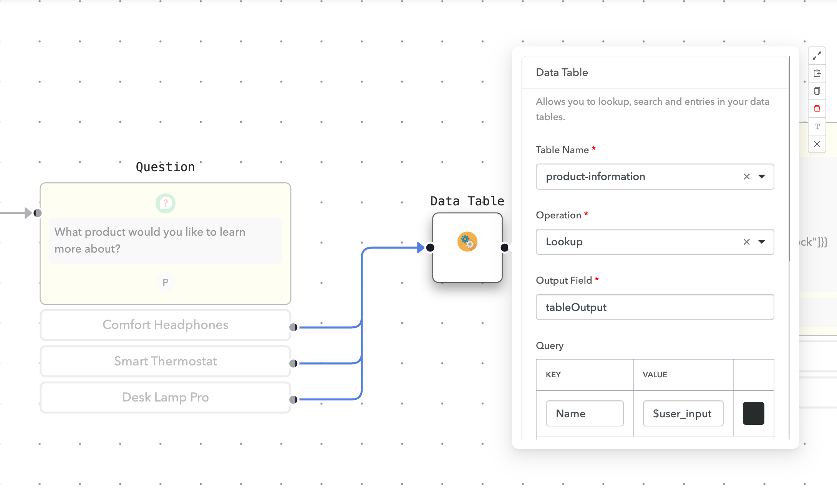Edit the Name key in the Query table
The height and width of the screenshot is (504, 837).
point(585,413)
